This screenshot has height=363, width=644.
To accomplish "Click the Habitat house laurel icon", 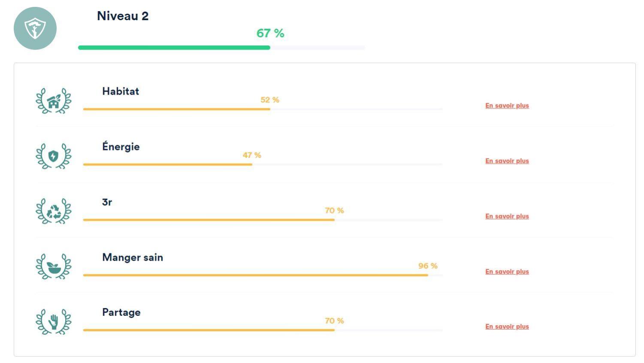I will 53,101.
